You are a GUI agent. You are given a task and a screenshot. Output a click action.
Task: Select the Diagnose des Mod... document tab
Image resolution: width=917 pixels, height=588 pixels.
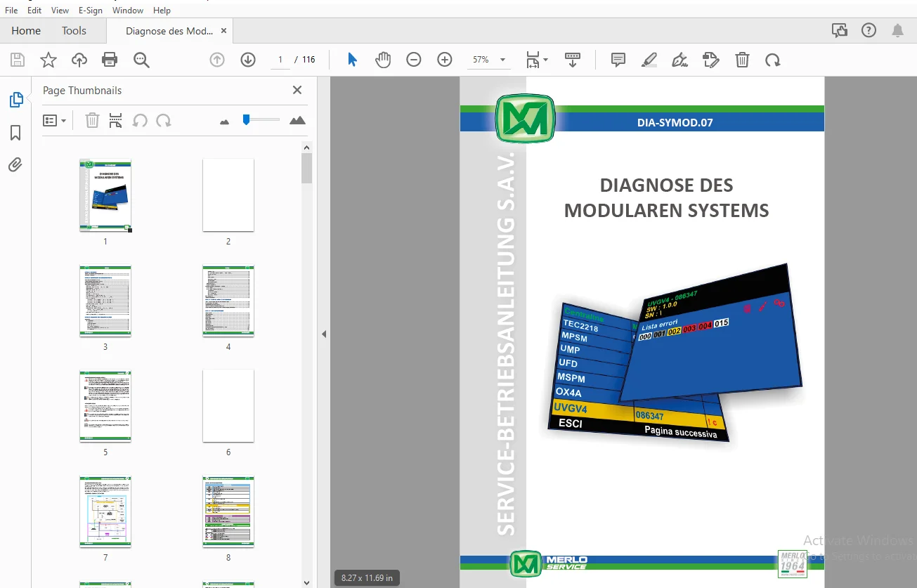click(169, 31)
